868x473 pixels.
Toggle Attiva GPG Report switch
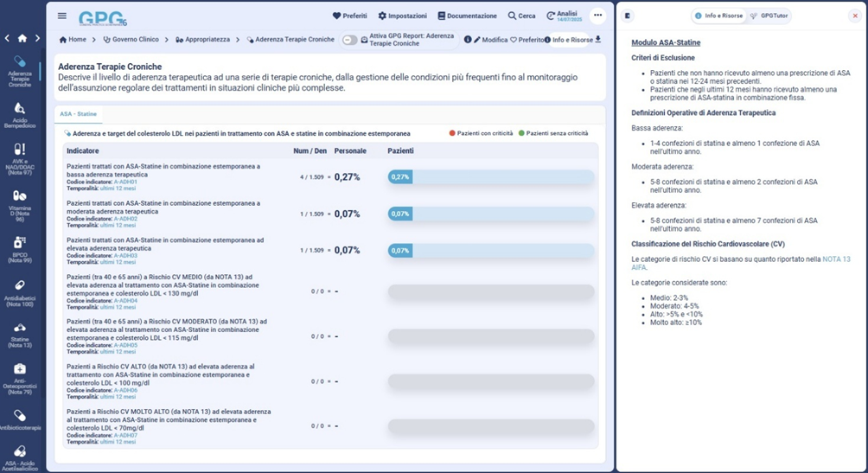(x=350, y=40)
